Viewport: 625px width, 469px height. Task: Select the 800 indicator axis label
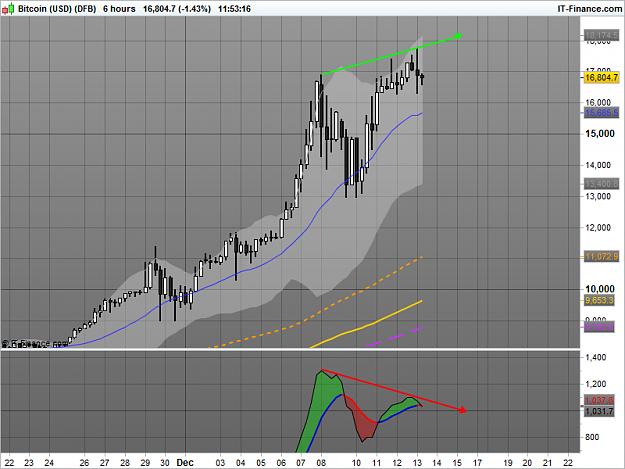[x=592, y=437]
